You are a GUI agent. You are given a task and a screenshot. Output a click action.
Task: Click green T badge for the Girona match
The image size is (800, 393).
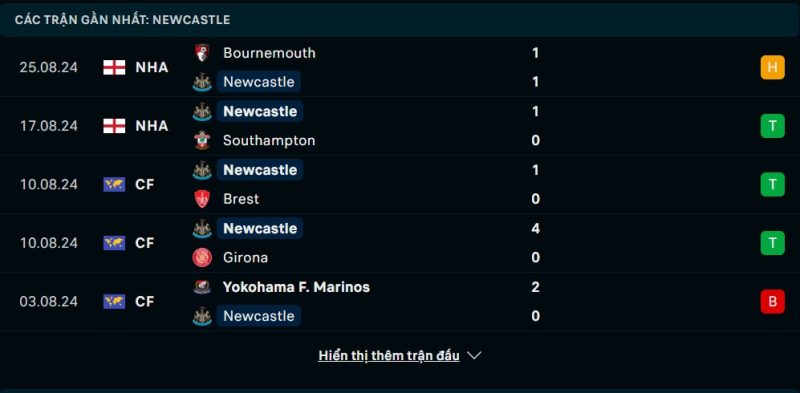coord(772,242)
